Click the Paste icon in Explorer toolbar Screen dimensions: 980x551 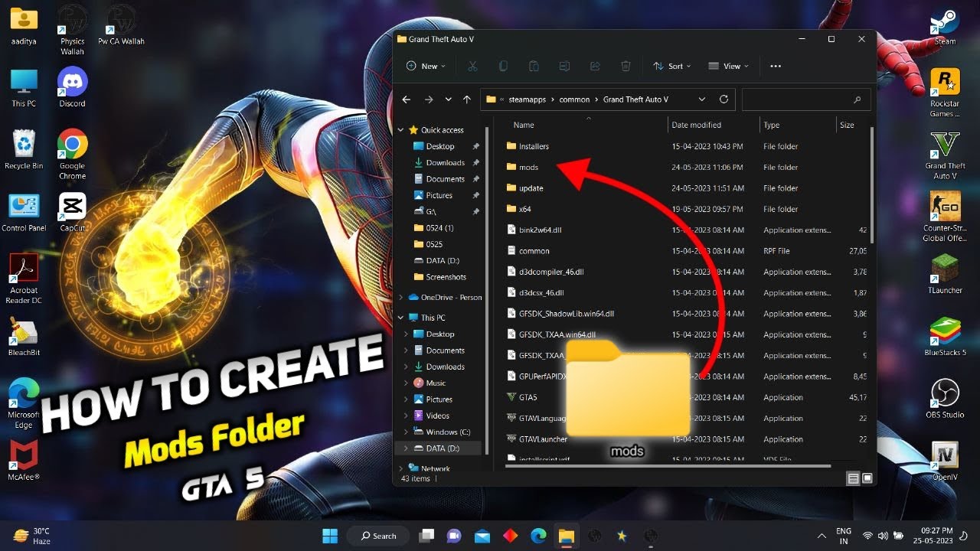[534, 66]
